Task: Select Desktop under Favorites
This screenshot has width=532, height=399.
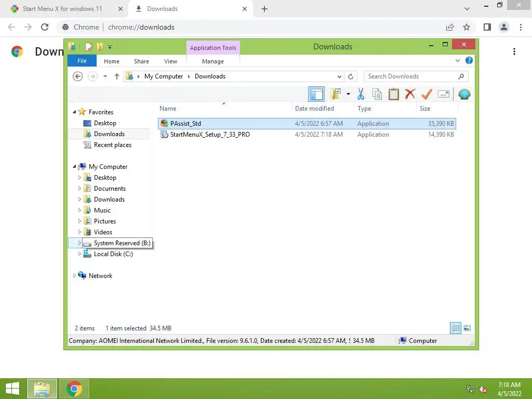Action: click(105, 123)
